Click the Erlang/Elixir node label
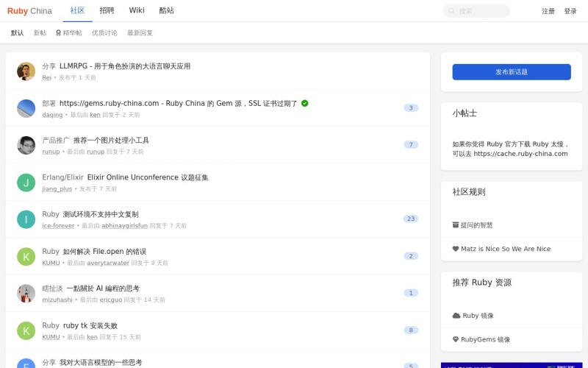 (63, 177)
